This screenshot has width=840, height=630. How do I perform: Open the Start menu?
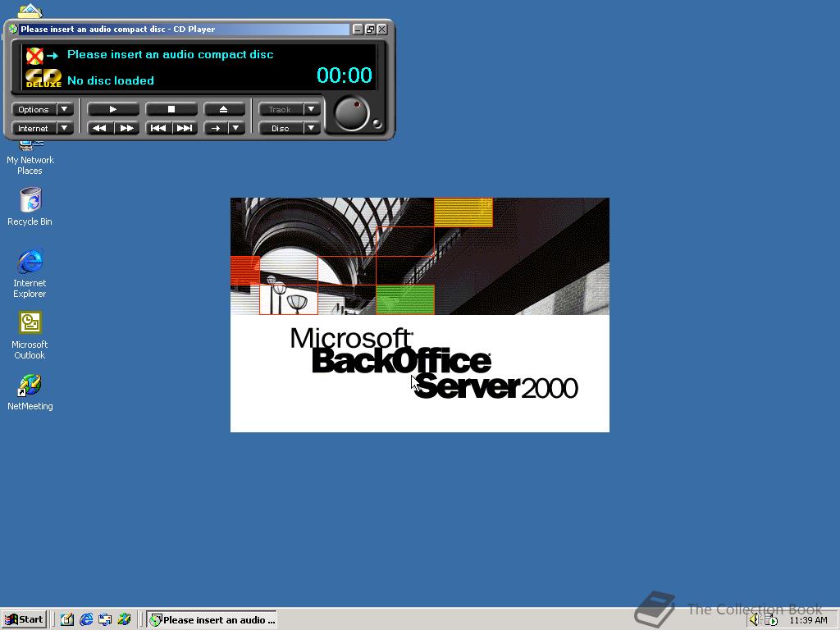pos(24,620)
